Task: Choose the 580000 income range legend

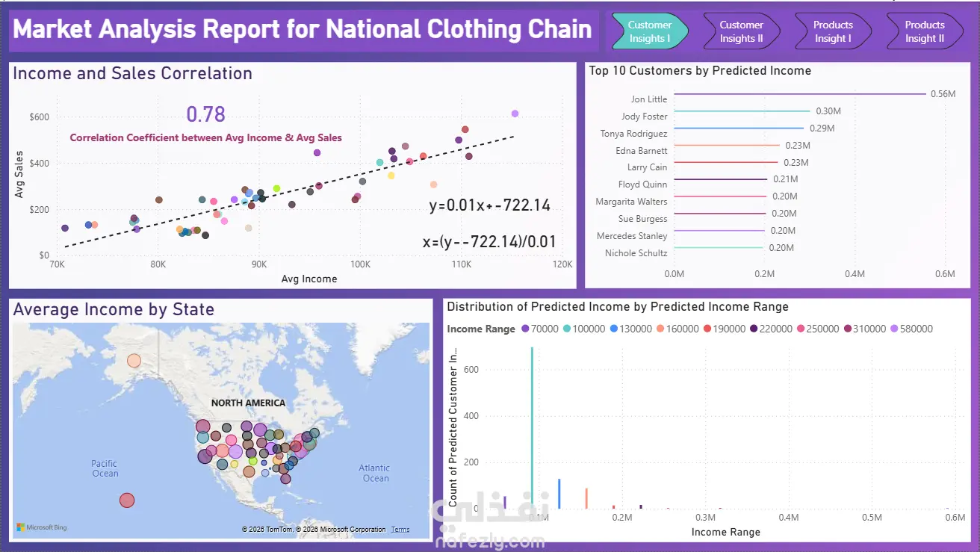Action: (911, 329)
